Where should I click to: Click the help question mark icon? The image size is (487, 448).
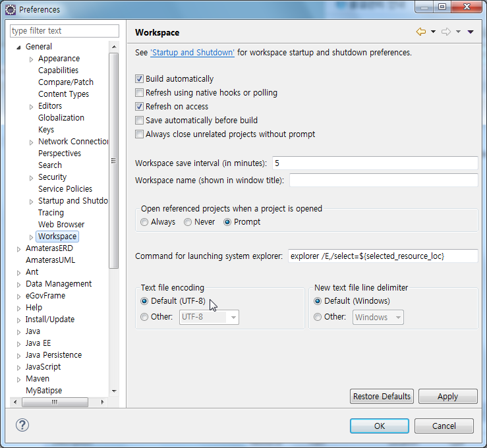click(22, 426)
